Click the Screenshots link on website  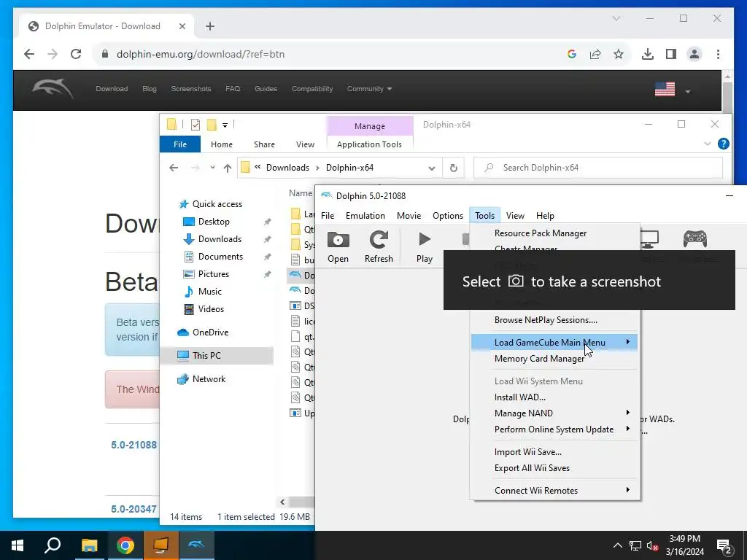click(191, 88)
